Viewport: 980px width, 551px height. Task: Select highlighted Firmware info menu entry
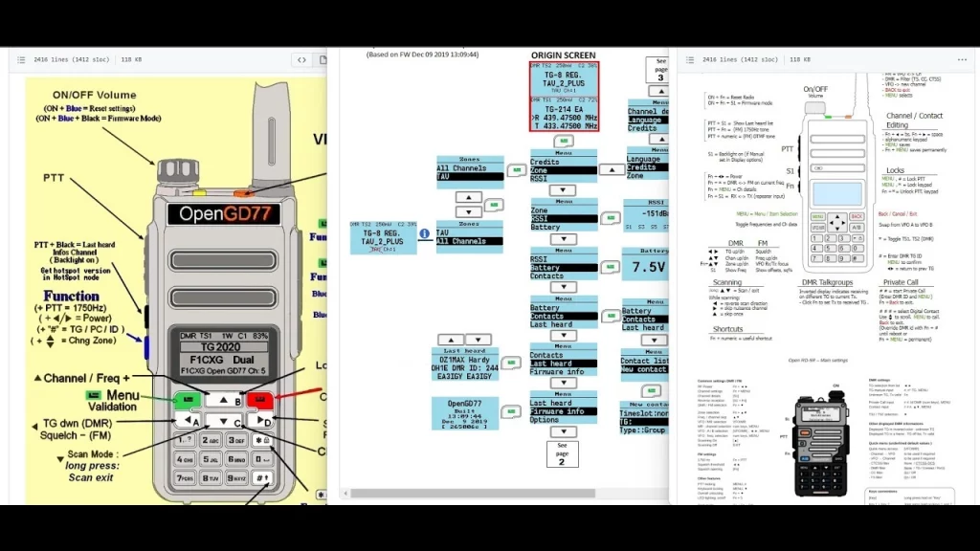(564, 411)
